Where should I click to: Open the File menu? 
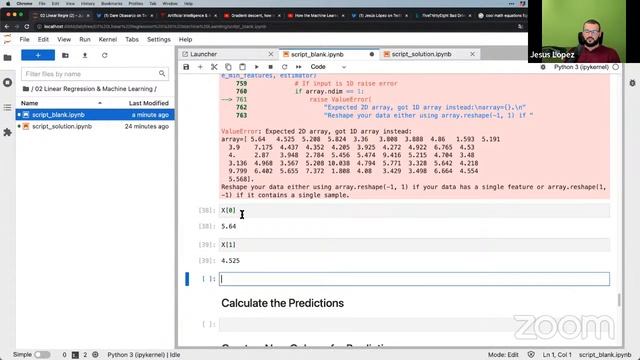(x=24, y=40)
